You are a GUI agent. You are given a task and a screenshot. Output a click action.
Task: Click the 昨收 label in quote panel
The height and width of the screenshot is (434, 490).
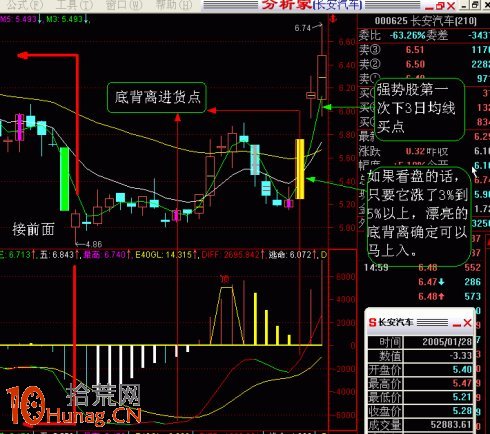click(437, 152)
